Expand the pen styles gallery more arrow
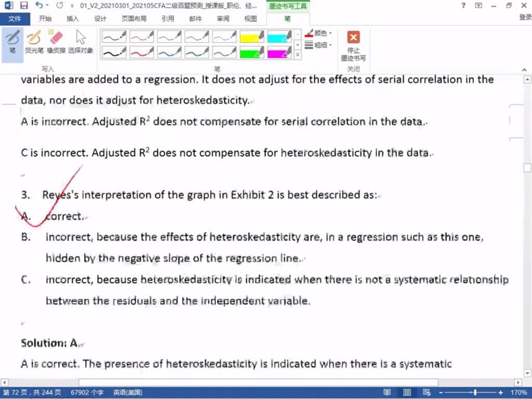Image resolution: width=532 pixels, height=399 pixels. coord(298,55)
